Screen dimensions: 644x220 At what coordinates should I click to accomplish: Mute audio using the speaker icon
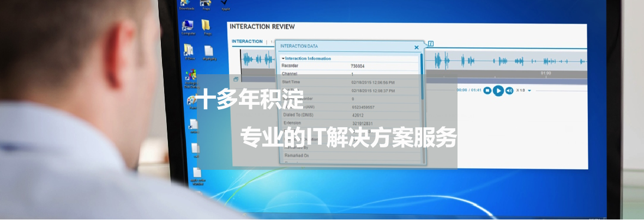pos(509,91)
